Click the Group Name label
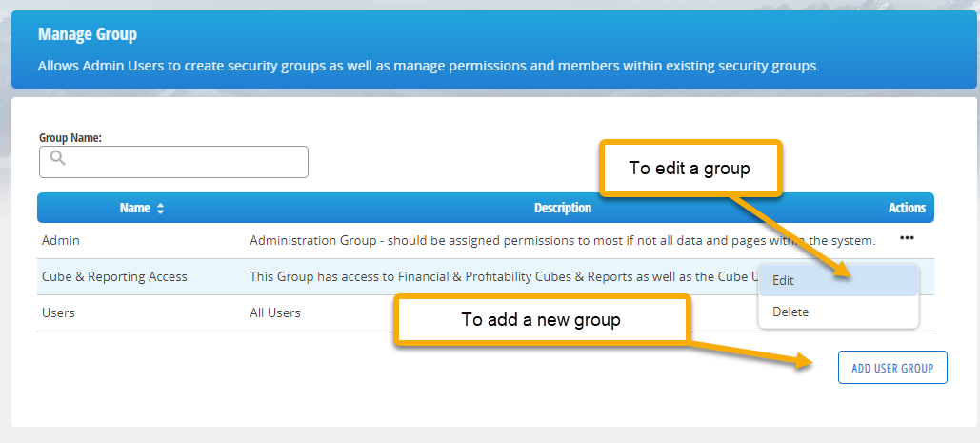The width and height of the screenshot is (980, 443). point(70,138)
